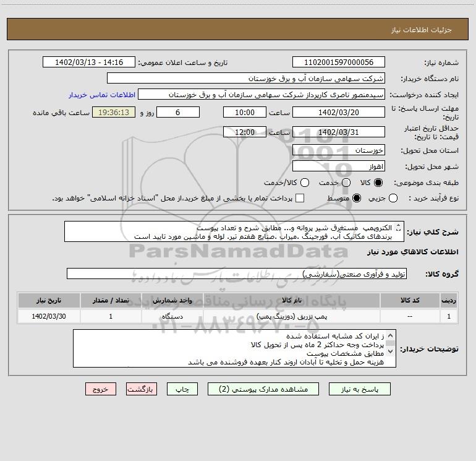Click the section title اطلاعات کالاهای مورد نیاز
Screen dimensions: 476x461
point(413,252)
